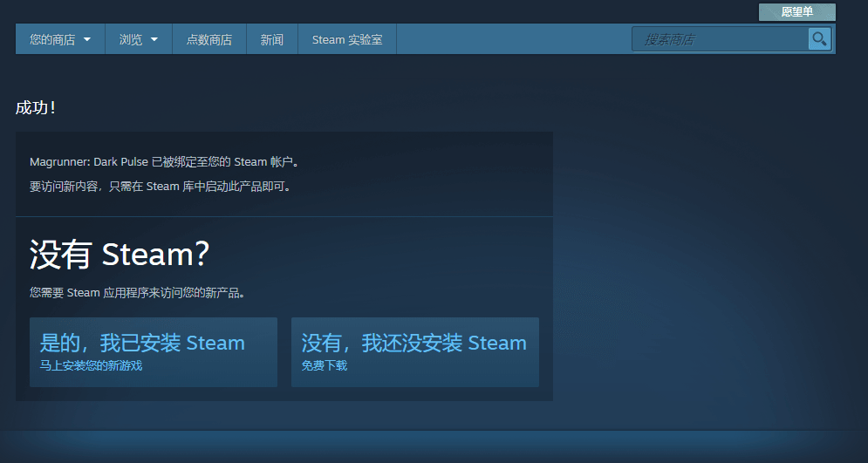This screenshot has height=463, width=868.
Task: Click the 免费下载 subtitle text
Action: [x=325, y=366]
